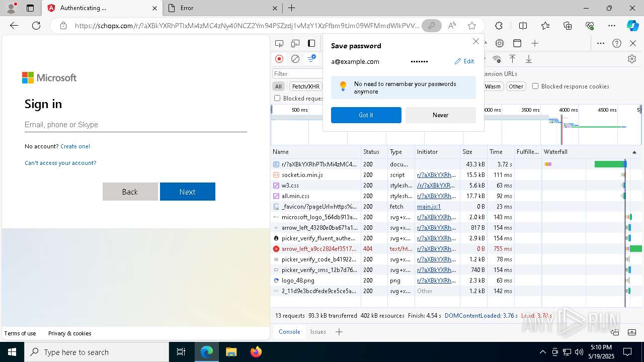
Task: Open the Issues drawer tab
Action: (x=318, y=332)
